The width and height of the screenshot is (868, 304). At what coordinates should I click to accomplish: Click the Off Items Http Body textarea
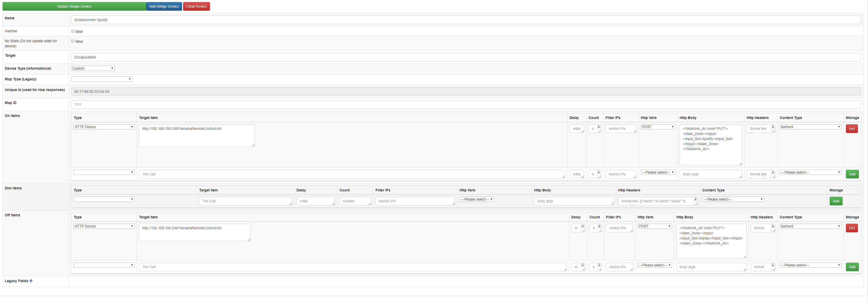pos(711,240)
